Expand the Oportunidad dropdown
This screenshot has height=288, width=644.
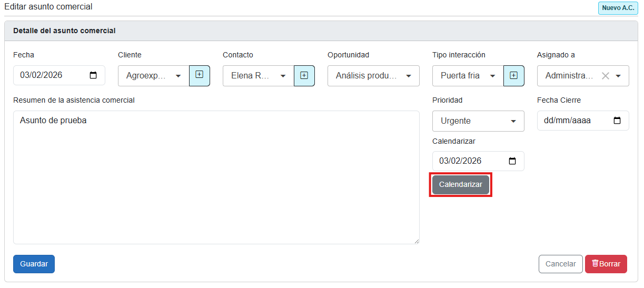coord(408,76)
